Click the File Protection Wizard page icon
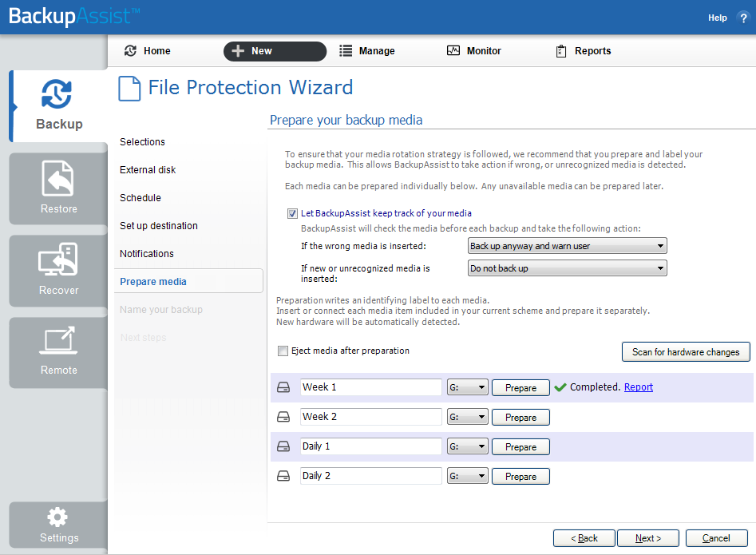The height and width of the screenshot is (555, 756). (x=129, y=88)
